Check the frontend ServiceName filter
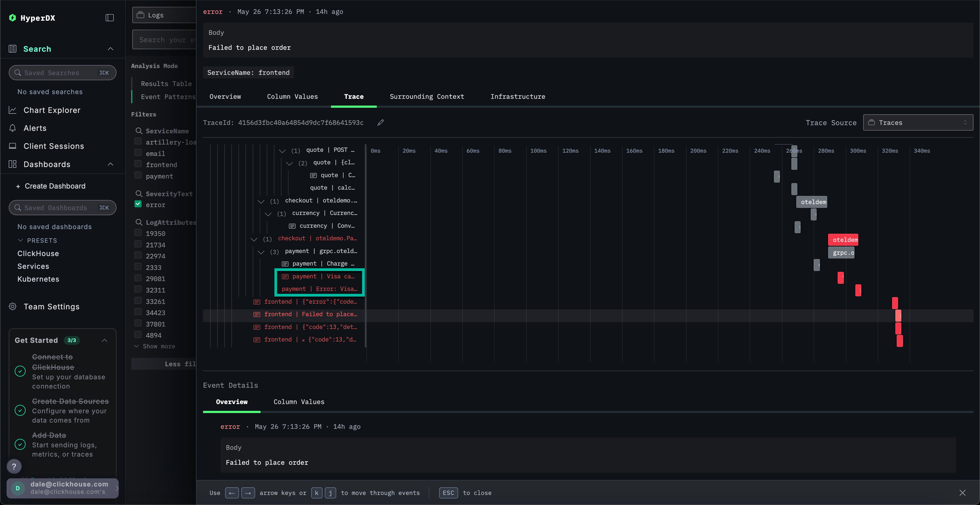 tap(138, 164)
